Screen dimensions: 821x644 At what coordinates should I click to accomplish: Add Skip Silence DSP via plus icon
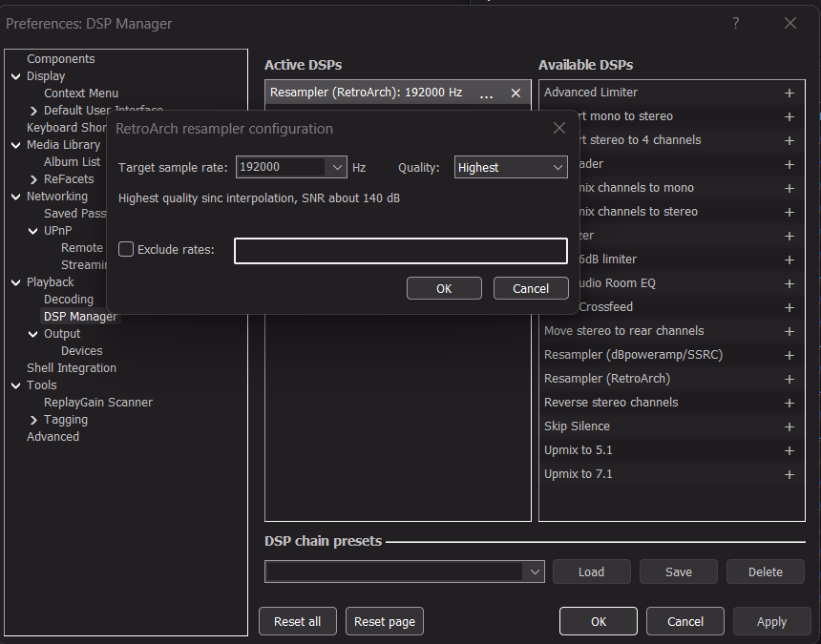point(789,426)
